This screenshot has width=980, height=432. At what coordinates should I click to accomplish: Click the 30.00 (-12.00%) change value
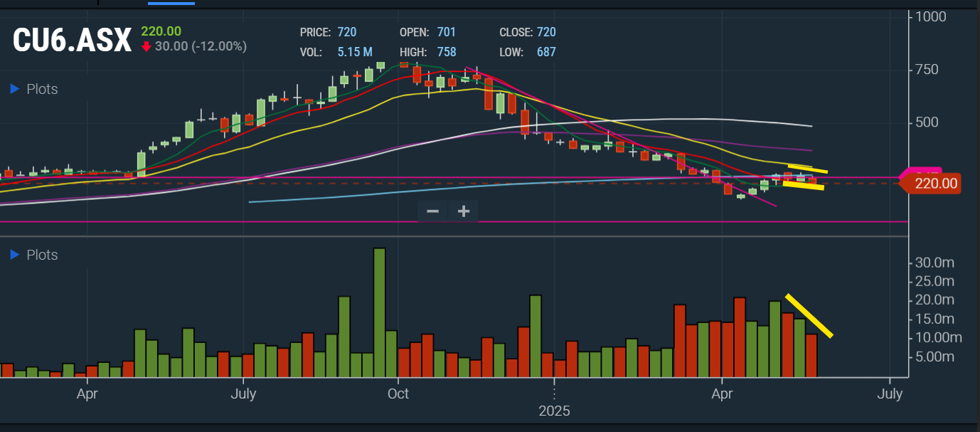[x=201, y=46]
